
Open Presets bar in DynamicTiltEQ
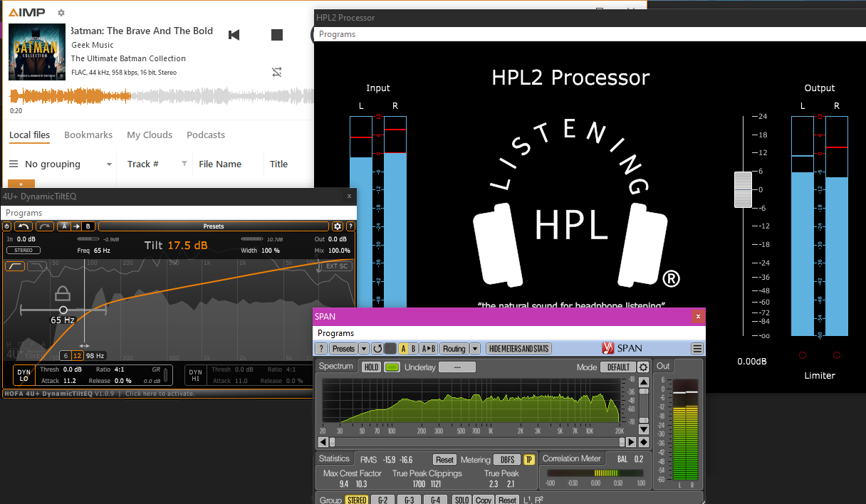(x=214, y=226)
